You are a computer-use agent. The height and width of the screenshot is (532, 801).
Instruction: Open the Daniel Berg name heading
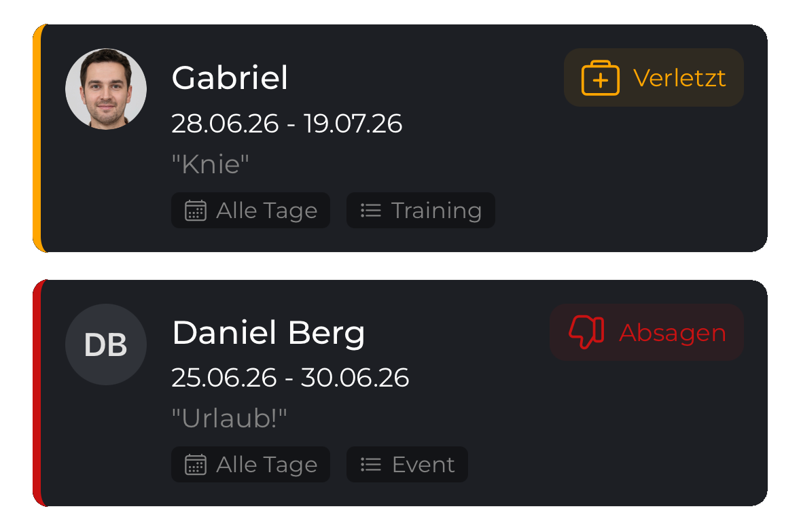coord(269,333)
